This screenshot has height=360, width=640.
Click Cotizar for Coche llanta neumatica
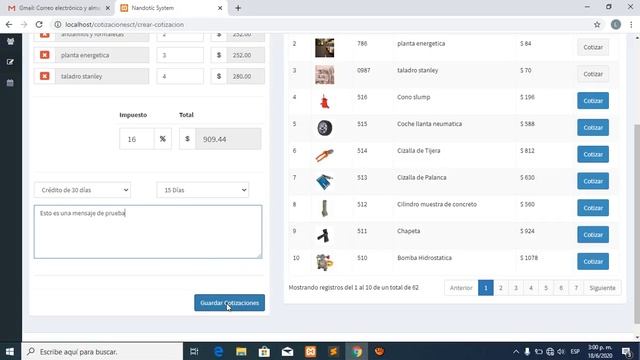coord(593,127)
